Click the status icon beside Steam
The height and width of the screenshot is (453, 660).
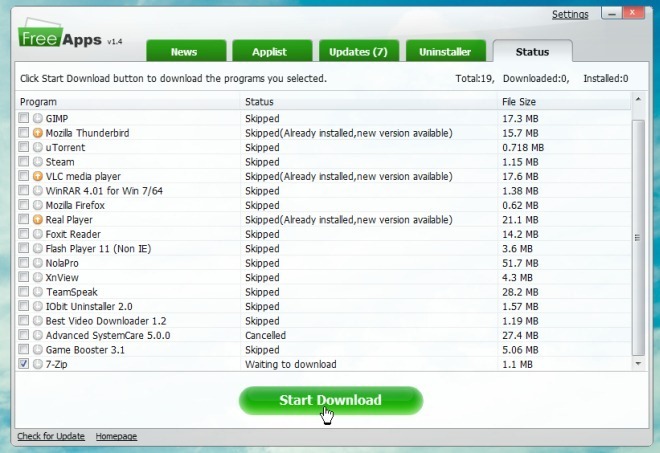[38, 162]
